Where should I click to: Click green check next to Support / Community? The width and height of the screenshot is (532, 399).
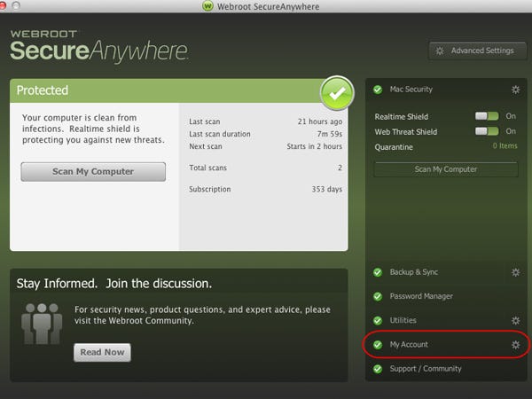378,369
